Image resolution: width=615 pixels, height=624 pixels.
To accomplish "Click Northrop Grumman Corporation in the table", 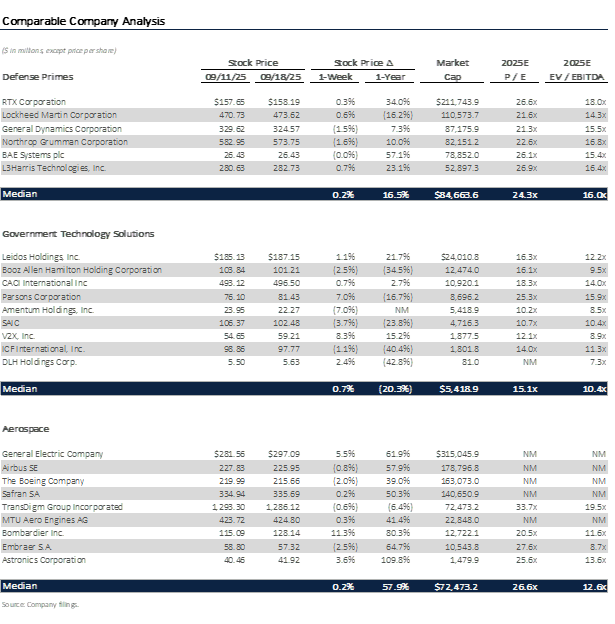I will 57,143.
